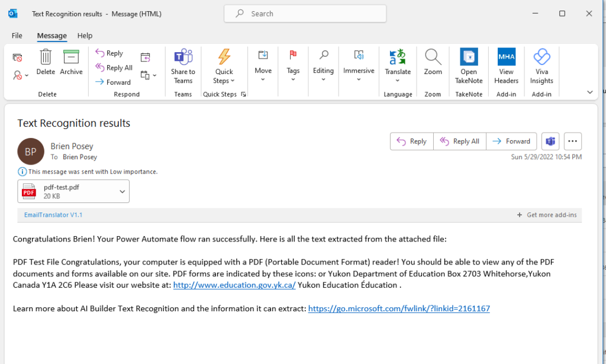Open TakeNote add-in
Screen dimensions: 606x364
(x=469, y=66)
